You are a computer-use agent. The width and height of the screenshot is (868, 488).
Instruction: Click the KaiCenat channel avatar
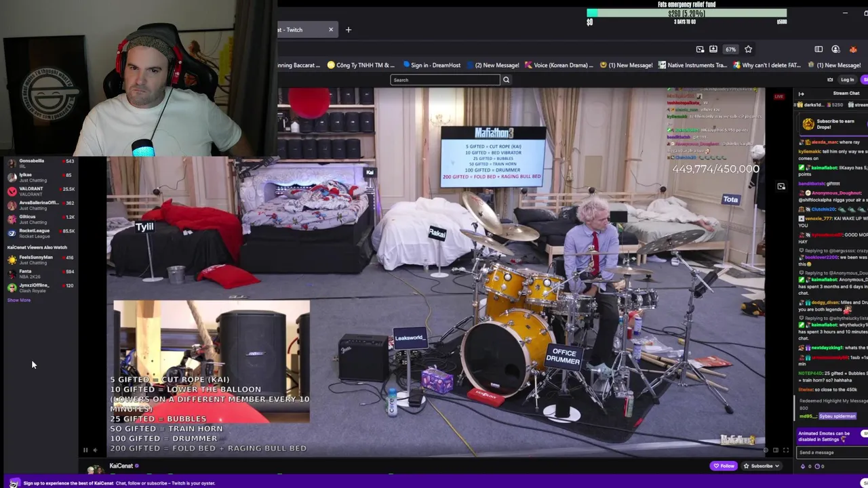click(96, 468)
